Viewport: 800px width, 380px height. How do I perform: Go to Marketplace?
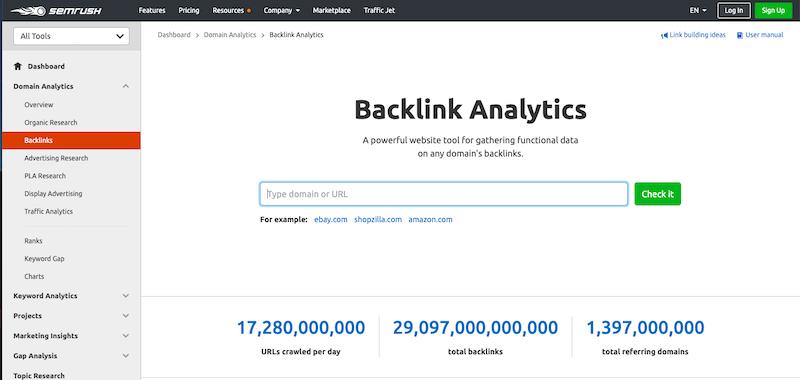(x=332, y=10)
